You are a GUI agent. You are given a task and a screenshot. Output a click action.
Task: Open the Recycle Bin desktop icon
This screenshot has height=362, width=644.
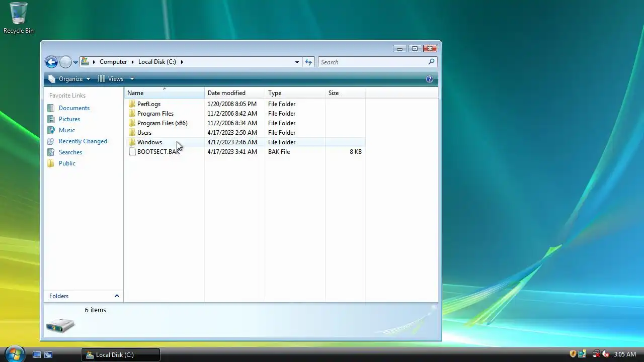(x=19, y=18)
